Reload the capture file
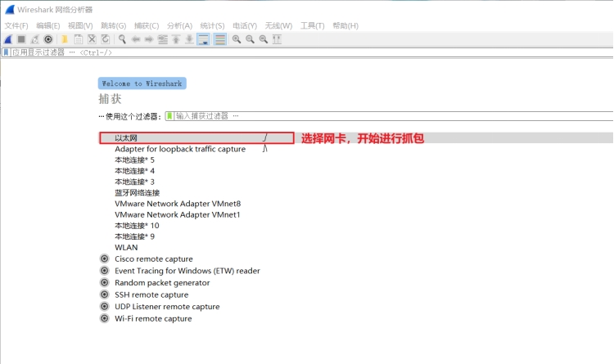This screenshot has height=364, width=614. point(106,39)
